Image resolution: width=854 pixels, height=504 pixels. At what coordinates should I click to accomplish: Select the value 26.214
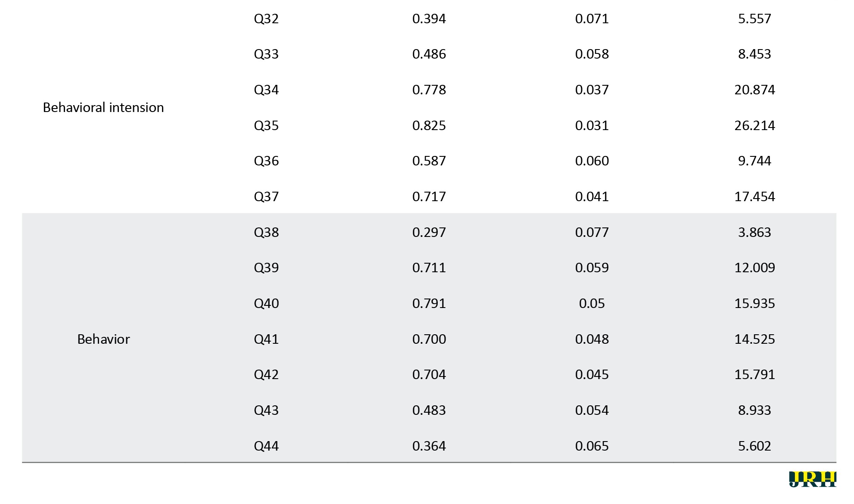pos(754,125)
